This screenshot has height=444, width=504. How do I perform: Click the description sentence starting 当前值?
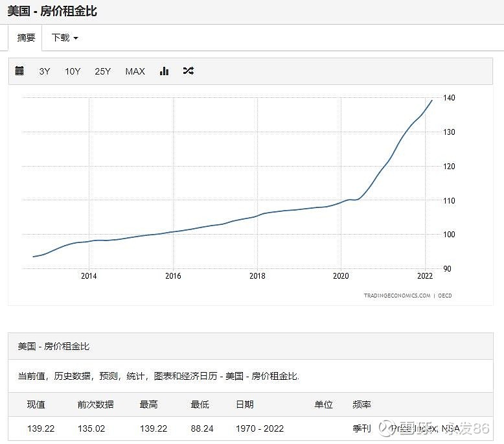pos(159,376)
